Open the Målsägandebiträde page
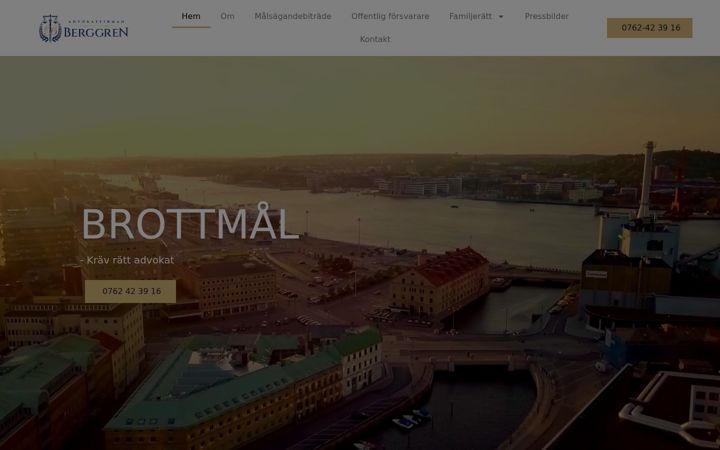 tap(293, 17)
